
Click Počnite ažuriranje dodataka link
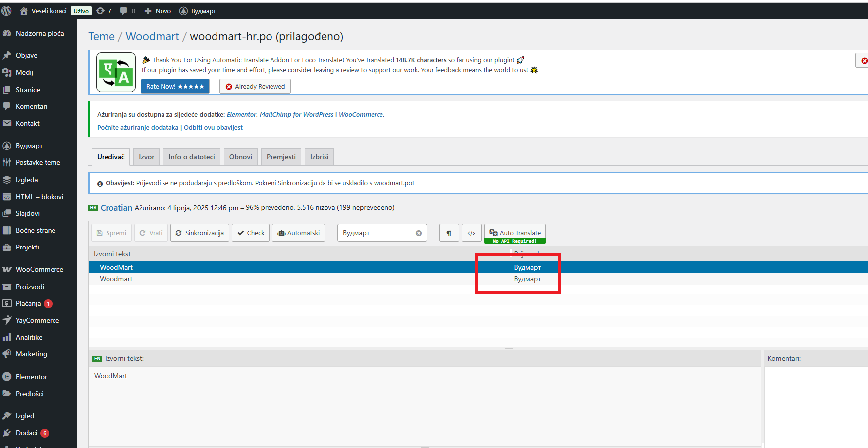tap(138, 127)
